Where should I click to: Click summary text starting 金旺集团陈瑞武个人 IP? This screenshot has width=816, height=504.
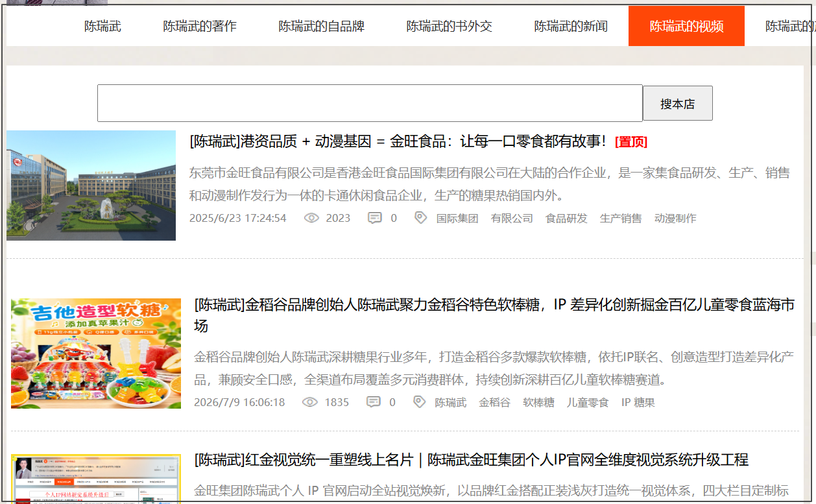492,490
